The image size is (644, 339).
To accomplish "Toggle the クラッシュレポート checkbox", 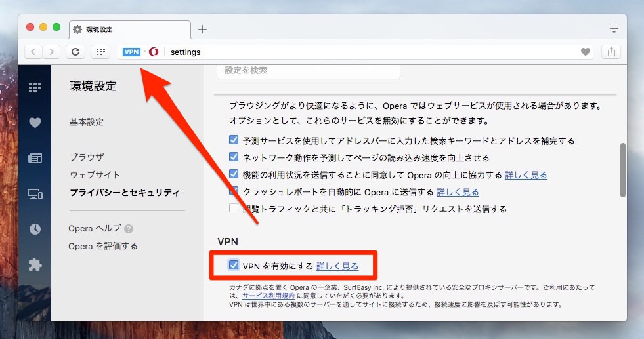I will coord(234,191).
